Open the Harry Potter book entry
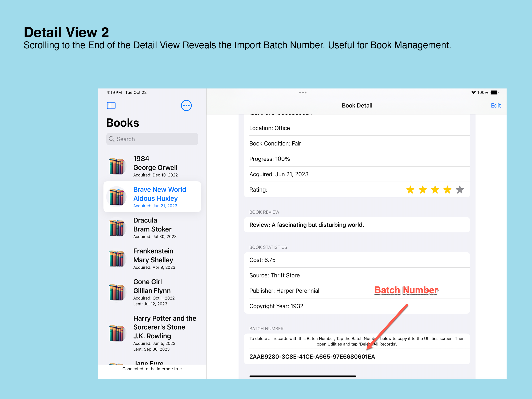 152,333
